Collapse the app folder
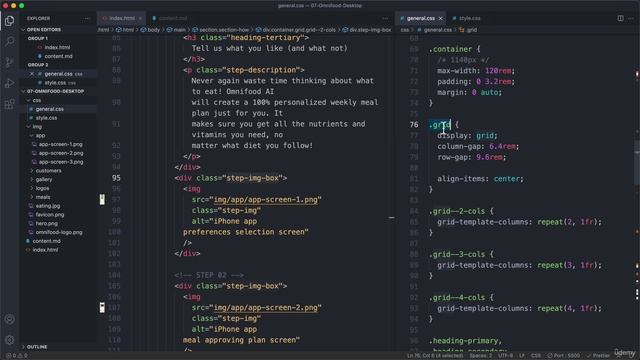Viewport: 640px width, 360px height. (x=40, y=136)
